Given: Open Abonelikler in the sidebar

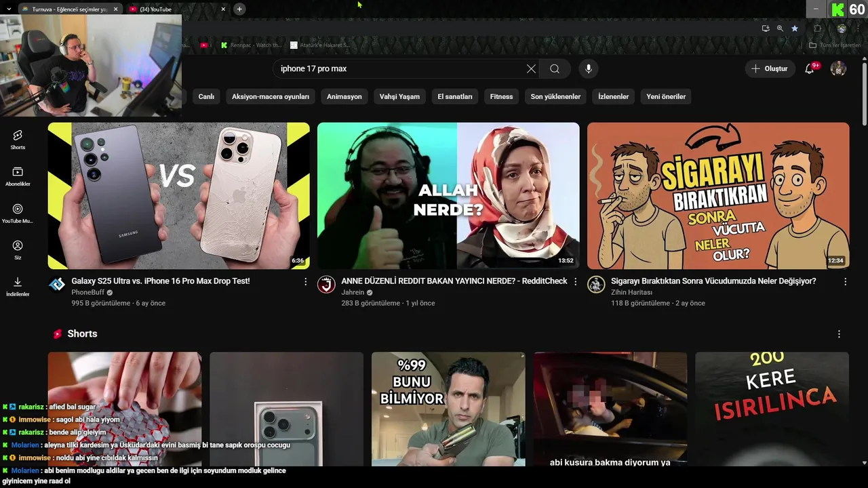Looking at the screenshot, I should [18, 177].
